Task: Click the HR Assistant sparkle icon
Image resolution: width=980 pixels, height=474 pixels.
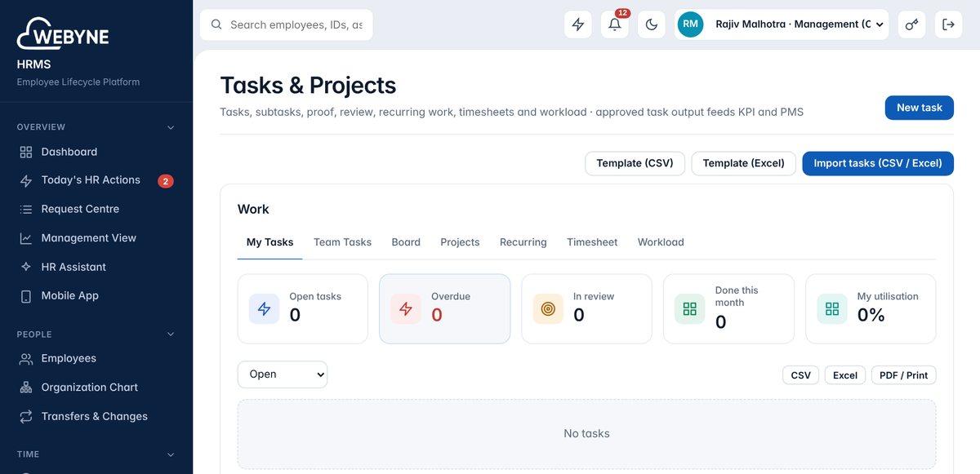Action: click(x=26, y=268)
